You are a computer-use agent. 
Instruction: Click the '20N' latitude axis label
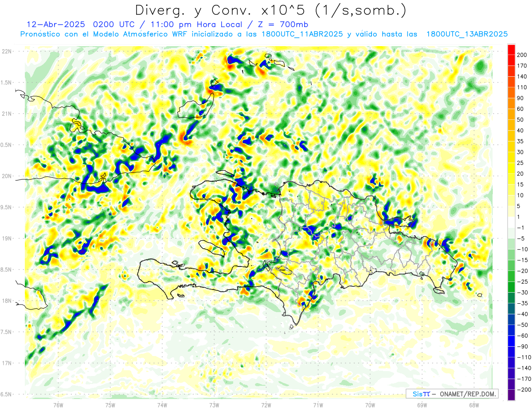[6, 176]
